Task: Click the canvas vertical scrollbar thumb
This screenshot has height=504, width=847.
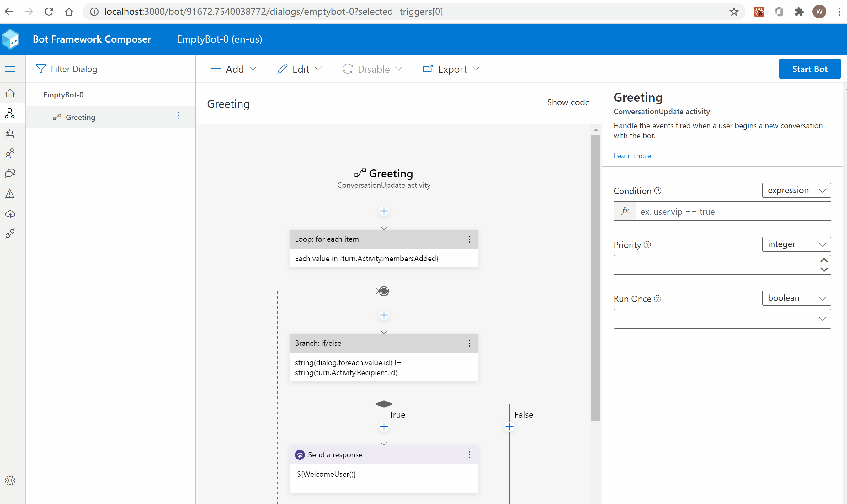Action: click(x=595, y=278)
